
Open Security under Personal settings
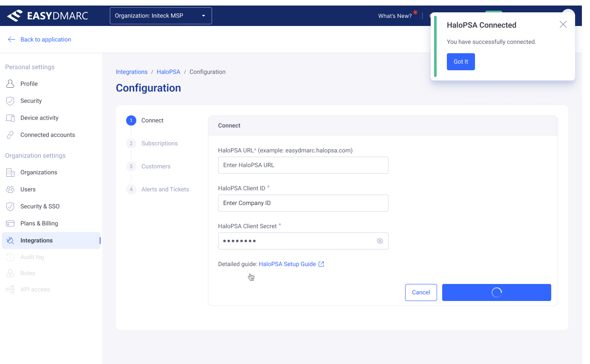click(x=31, y=101)
